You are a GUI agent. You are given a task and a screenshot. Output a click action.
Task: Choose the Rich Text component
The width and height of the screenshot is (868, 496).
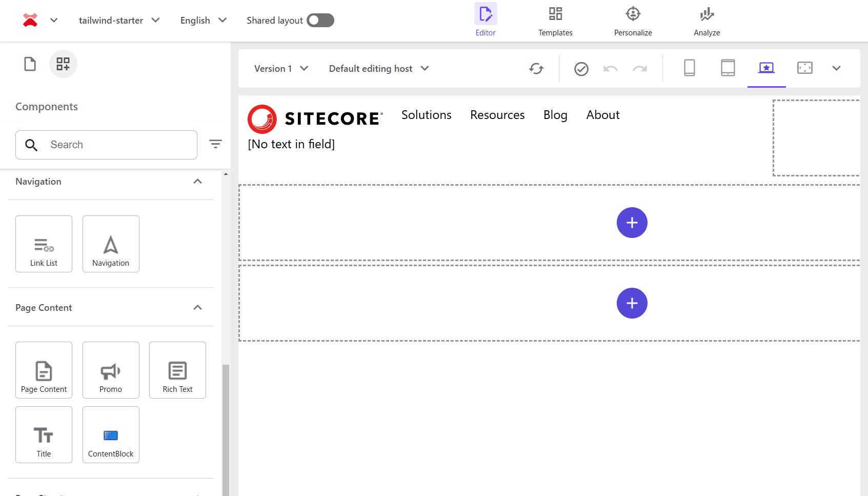click(177, 370)
